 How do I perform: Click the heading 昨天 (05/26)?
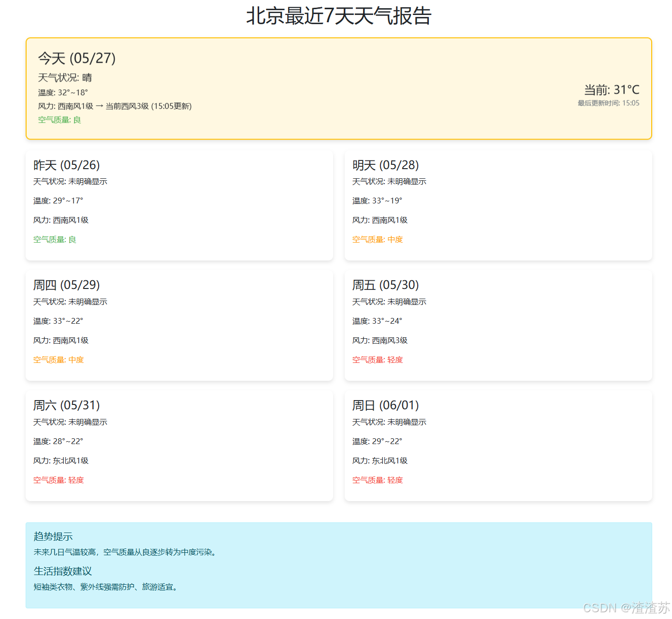(67, 165)
